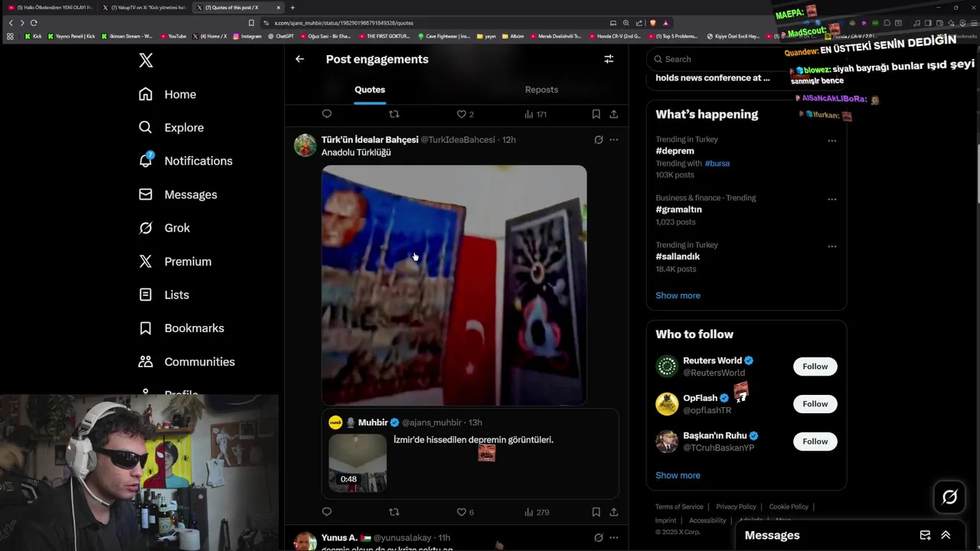
Task: Open Grok from the sidebar
Action: [165, 228]
